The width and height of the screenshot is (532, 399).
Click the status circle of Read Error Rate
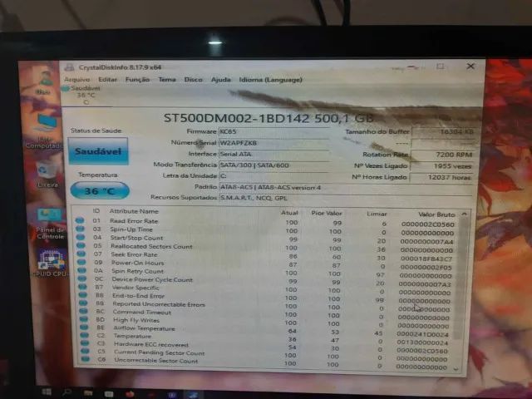80,220
